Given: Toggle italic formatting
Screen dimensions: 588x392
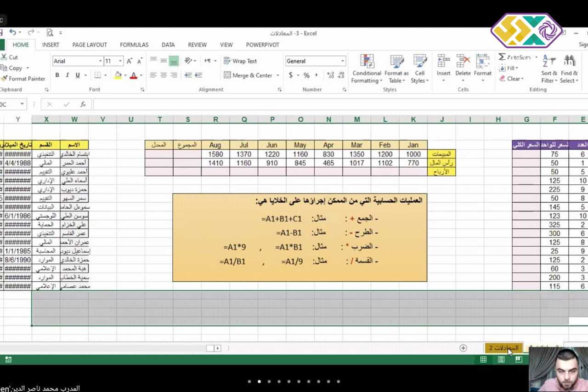Looking at the screenshot, I should [x=68, y=75].
